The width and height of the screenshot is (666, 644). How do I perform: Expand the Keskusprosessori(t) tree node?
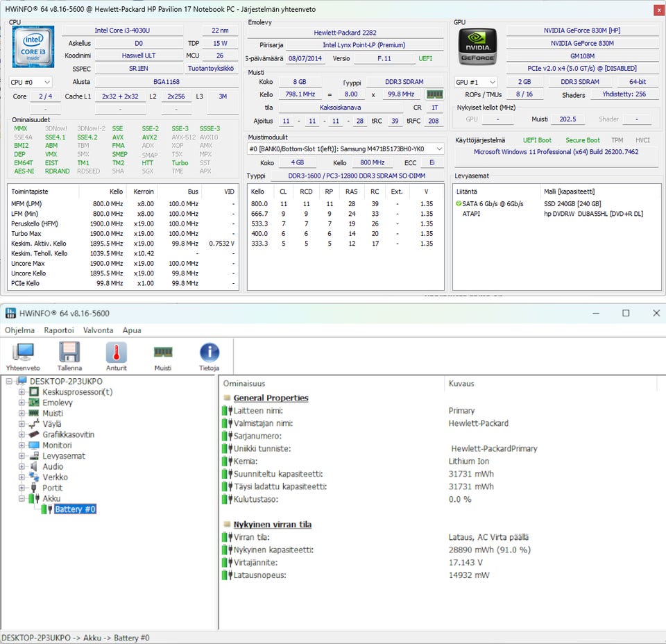(x=22, y=392)
